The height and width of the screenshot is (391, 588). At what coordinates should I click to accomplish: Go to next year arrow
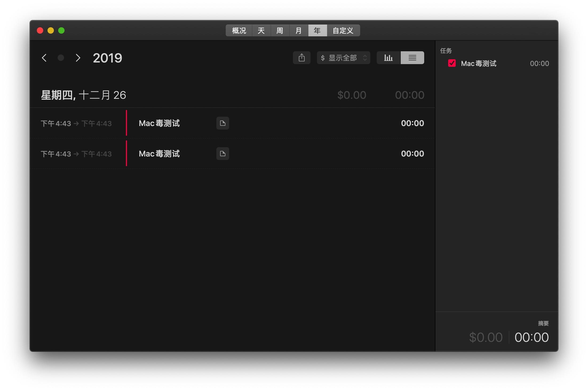(x=78, y=58)
